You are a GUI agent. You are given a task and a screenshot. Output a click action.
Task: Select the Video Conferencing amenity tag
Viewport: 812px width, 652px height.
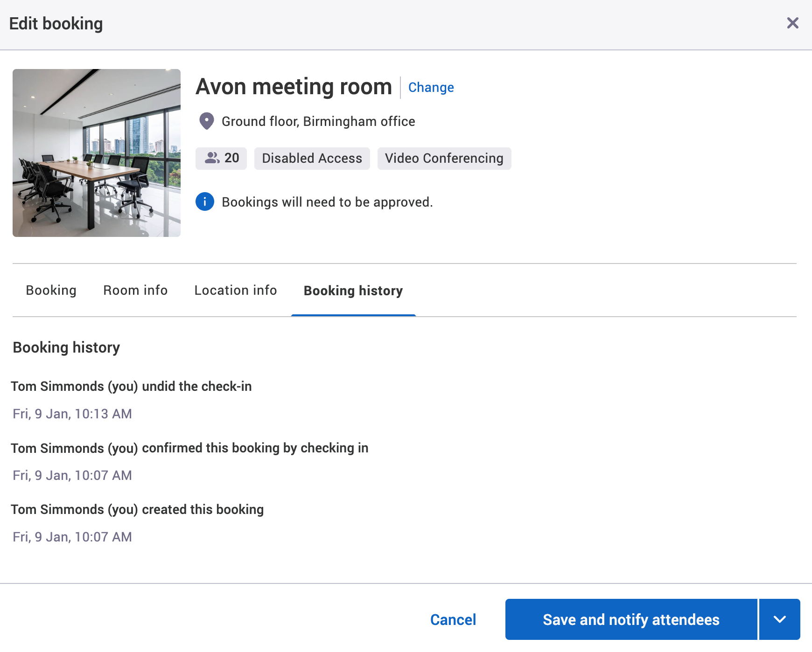pos(444,158)
